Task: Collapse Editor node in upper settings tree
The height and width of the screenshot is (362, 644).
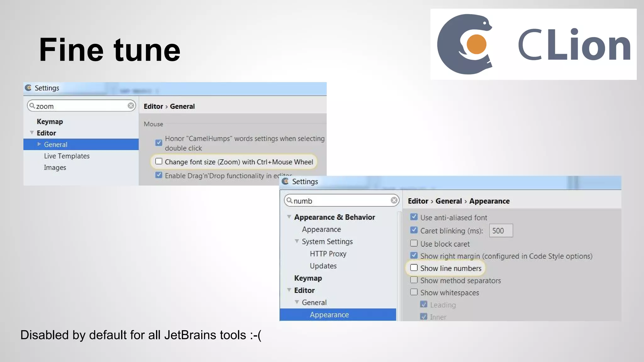Action: [x=32, y=133]
